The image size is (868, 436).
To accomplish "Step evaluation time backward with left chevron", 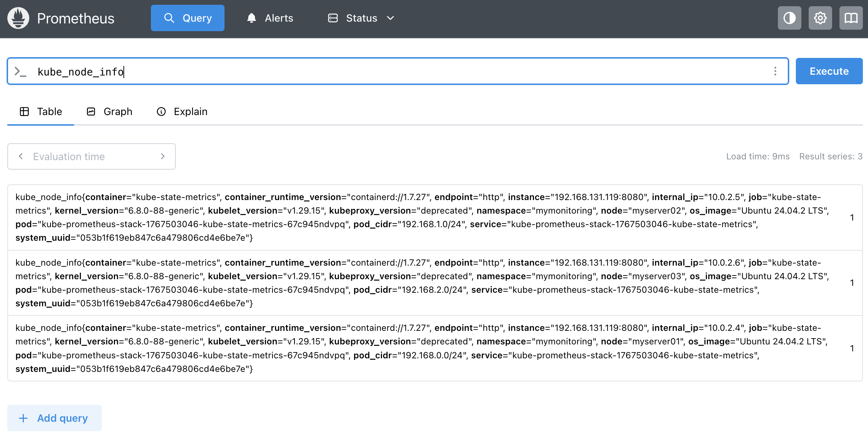I will point(21,156).
